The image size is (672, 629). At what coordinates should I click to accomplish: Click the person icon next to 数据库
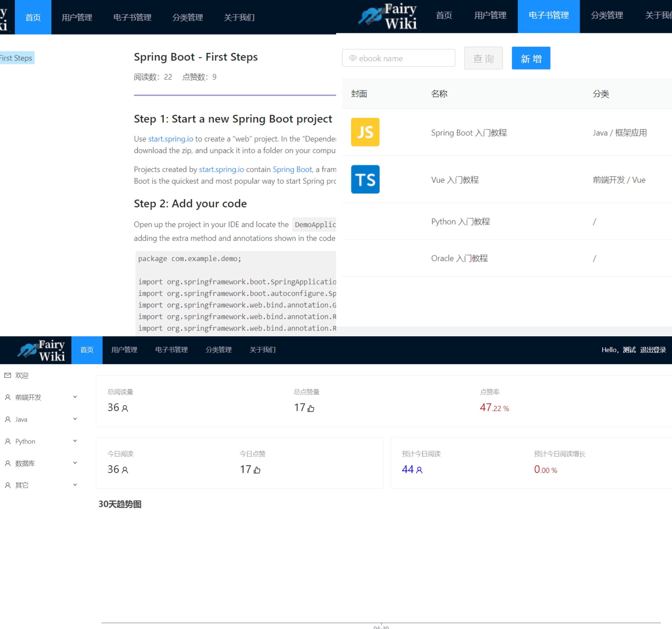[x=7, y=463]
